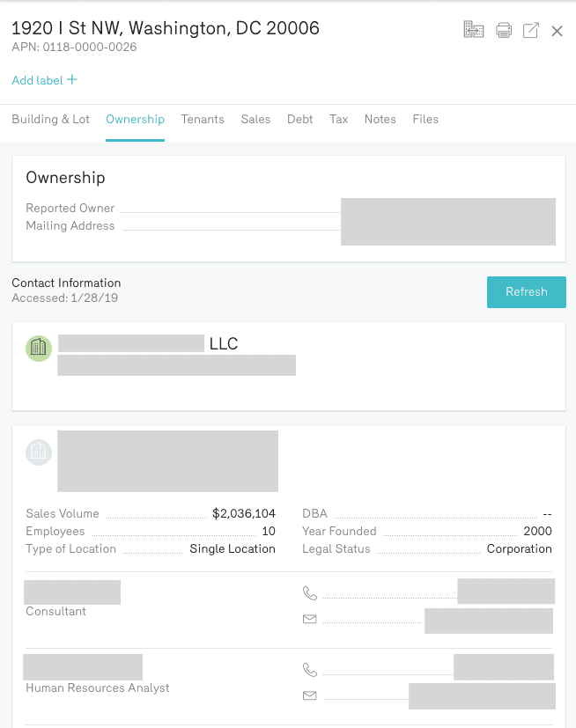The height and width of the screenshot is (728, 576).
Task: Open the Tenants tab
Action: [x=203, y=119]
